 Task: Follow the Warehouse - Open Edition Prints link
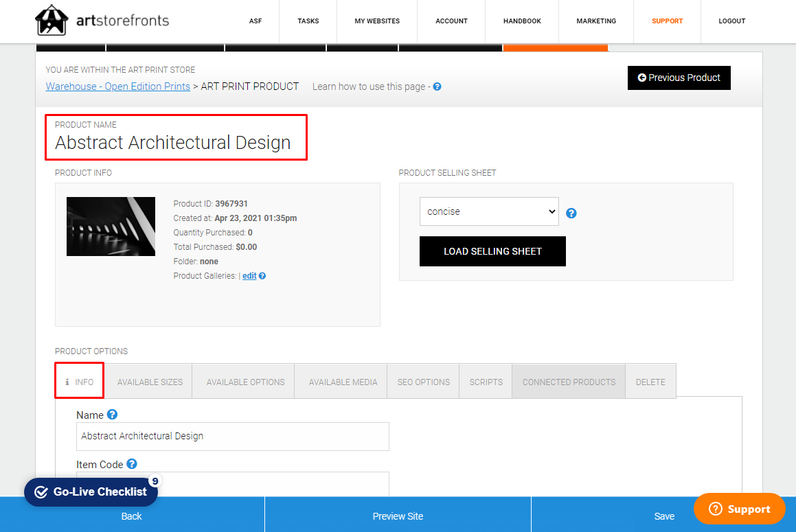118,86
